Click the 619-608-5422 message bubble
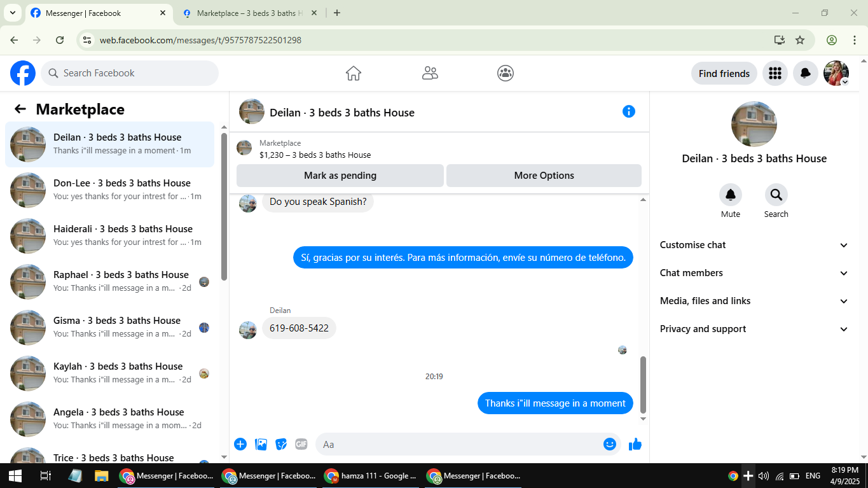This screenshot has height=488, width=868. click(x=299, y=328)
